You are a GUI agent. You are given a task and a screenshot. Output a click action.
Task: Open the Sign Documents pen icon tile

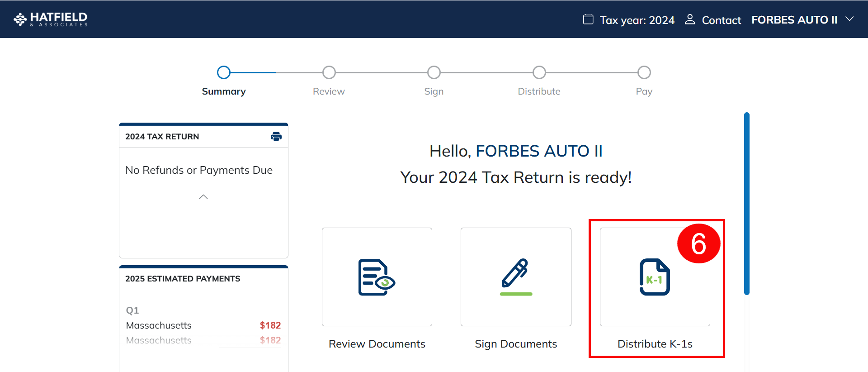(x=515, y=277)
